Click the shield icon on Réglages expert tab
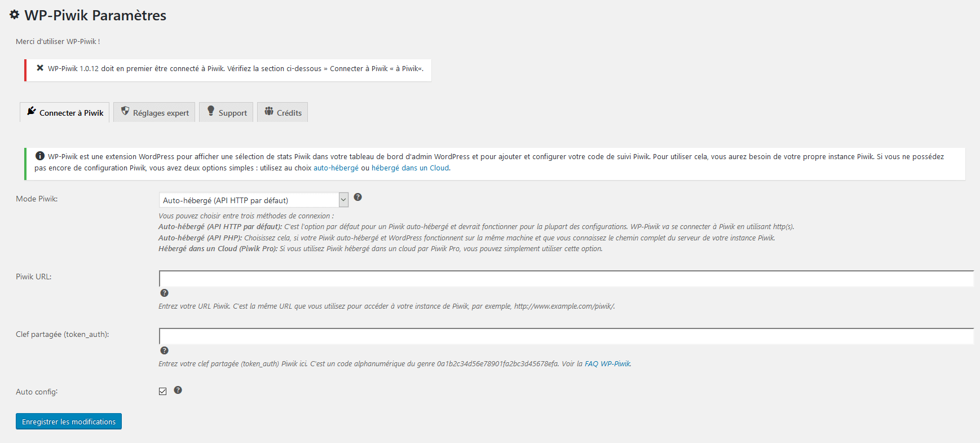Image resolution: width=980 pixels, height=443 pixels. pos(125,111)
